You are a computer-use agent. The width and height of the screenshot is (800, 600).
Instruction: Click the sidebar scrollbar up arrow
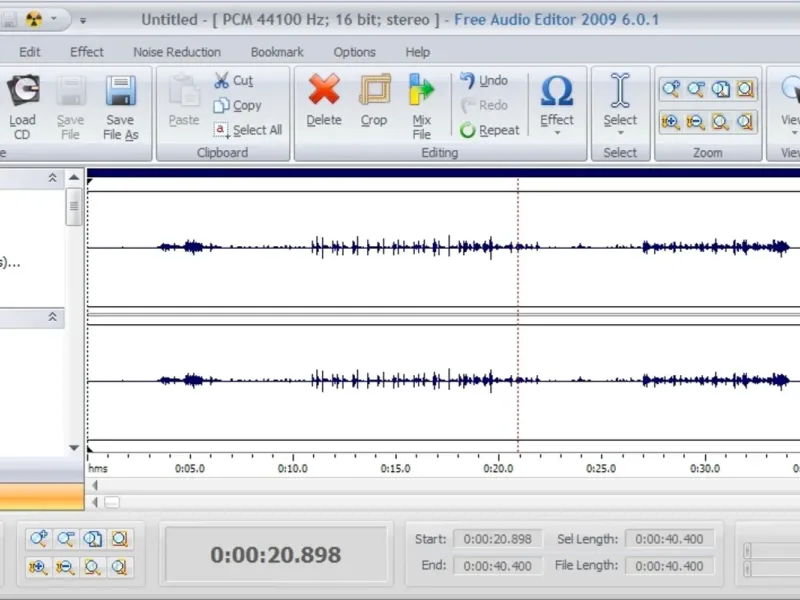[x=74, y=178]
